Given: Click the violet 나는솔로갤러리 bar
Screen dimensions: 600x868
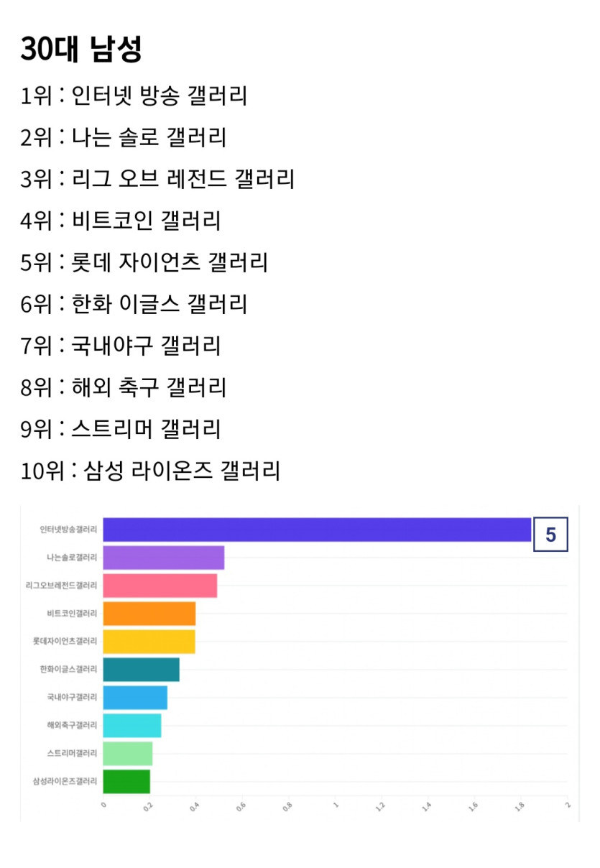Looking at the screenshot, I should pos(164,558).
